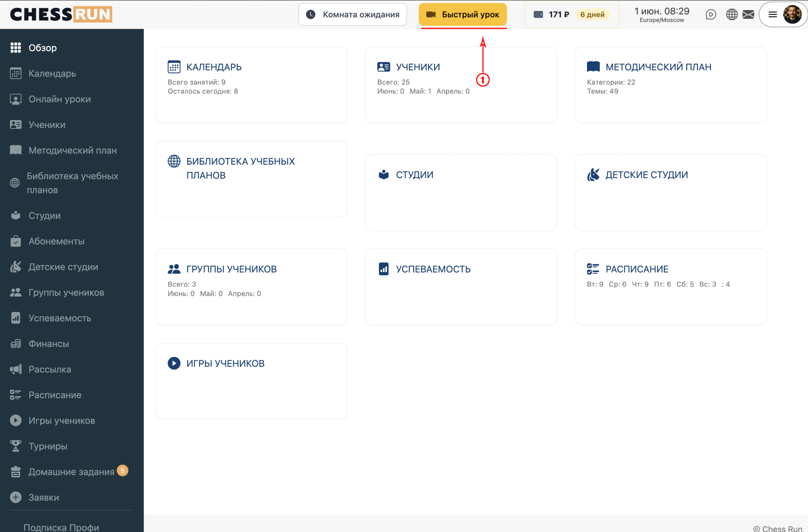Open the Игры учеников card
Screen dimensions: 808x532
coord(252,381)
